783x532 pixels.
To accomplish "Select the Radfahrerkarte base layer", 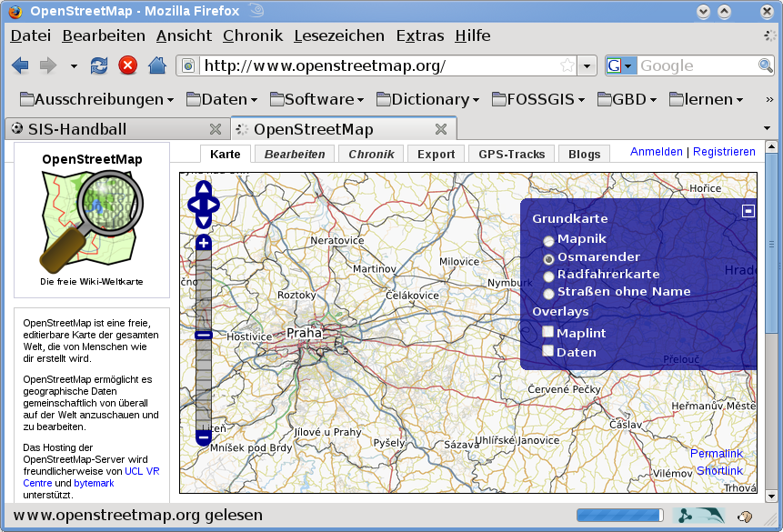I will [x=548, y=276].
